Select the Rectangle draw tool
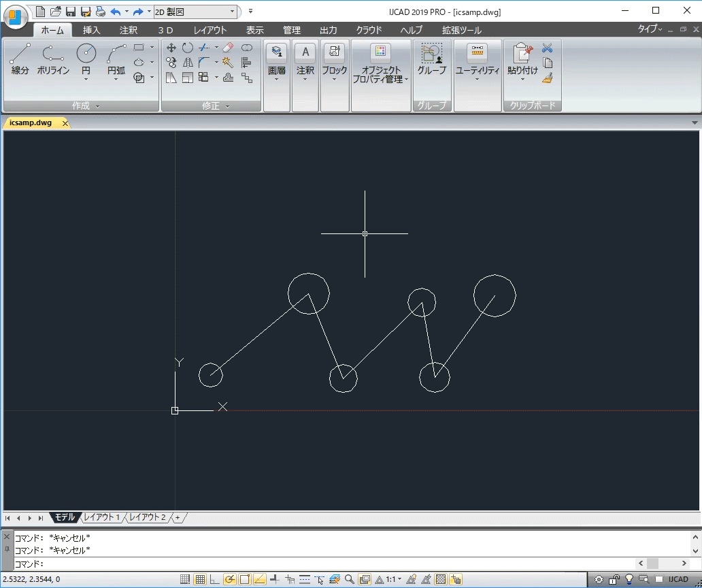 (139, 48)
